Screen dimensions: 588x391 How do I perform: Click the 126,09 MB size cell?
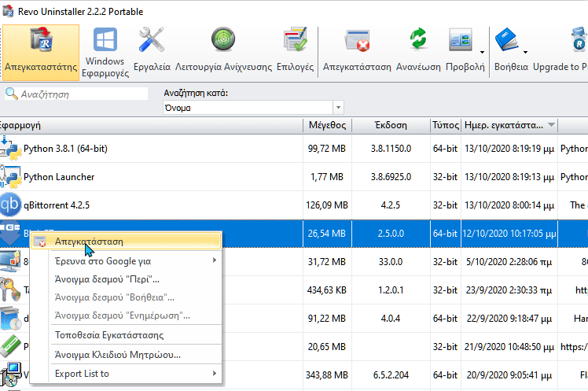327,205
